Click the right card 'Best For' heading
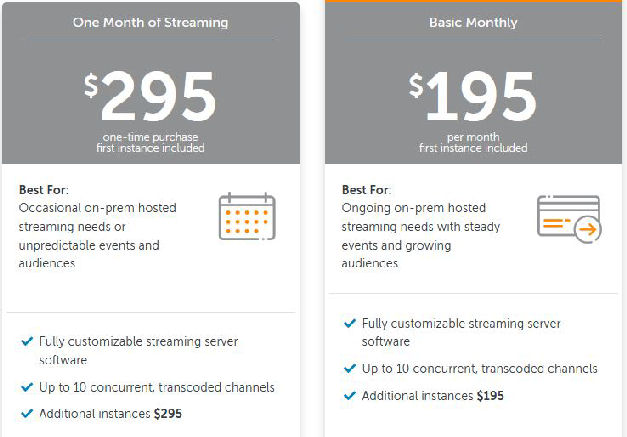The height and width of the screenshot is (437, 627). 368,189
